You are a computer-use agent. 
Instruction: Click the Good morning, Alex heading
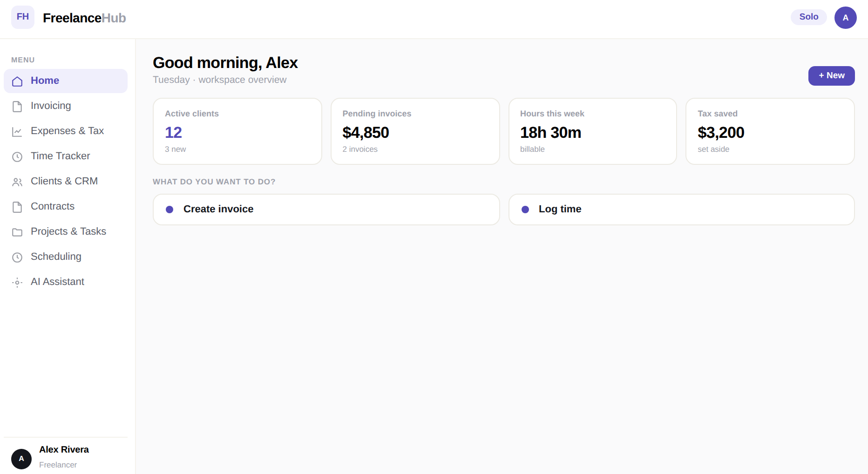(x=225, y=63)
